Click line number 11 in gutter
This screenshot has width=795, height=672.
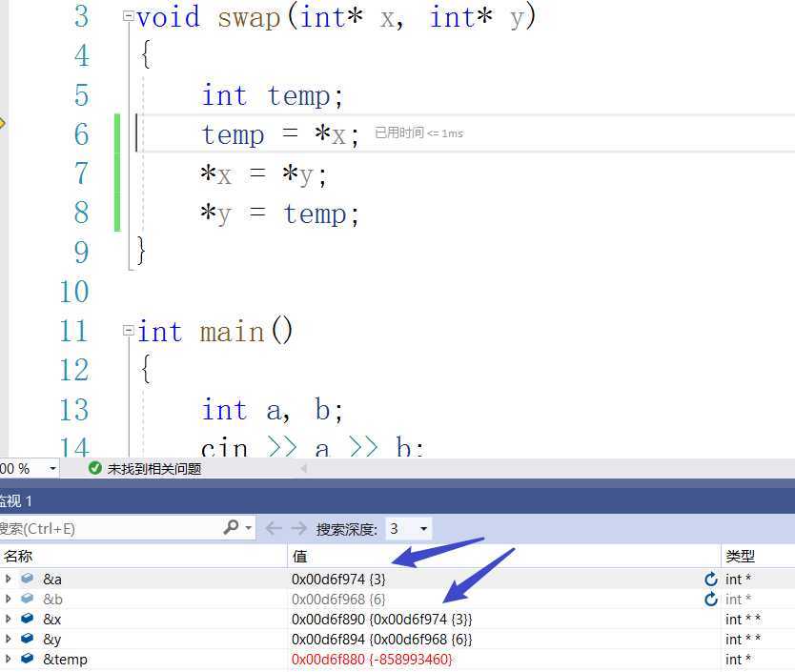coord(74,331)
